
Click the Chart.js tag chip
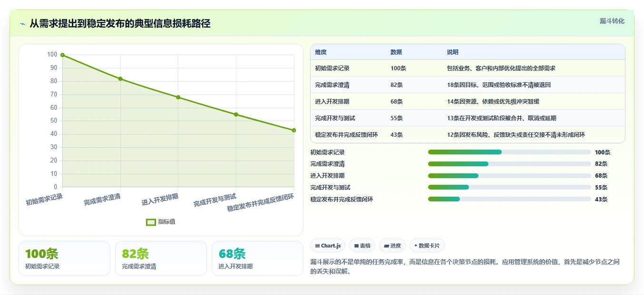point(328,246)
